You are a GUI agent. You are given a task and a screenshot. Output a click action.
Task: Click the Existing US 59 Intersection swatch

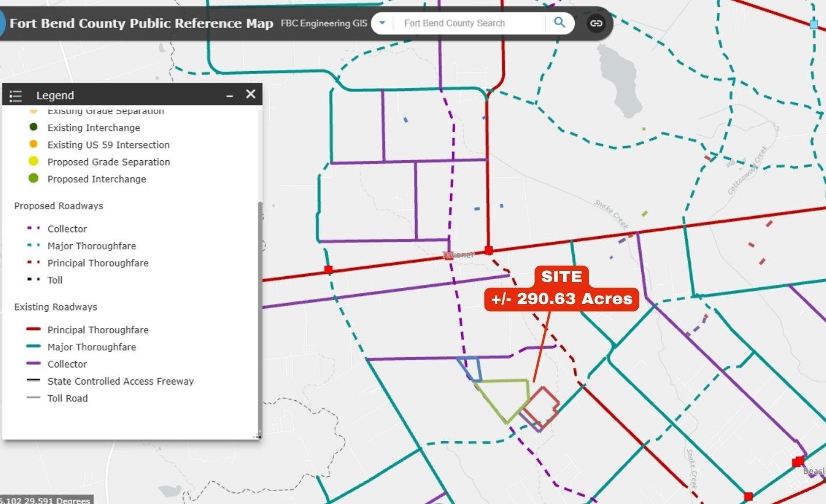(x=33, y=144)
